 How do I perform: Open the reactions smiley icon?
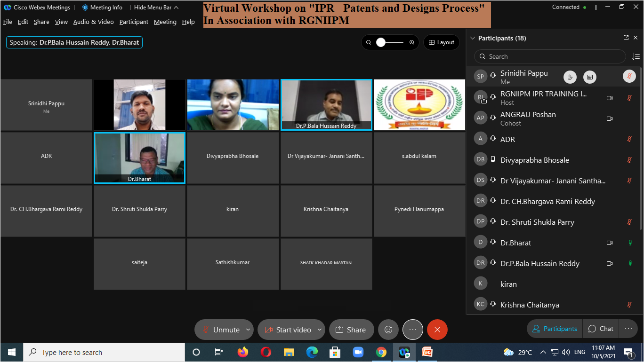(388, 330)
